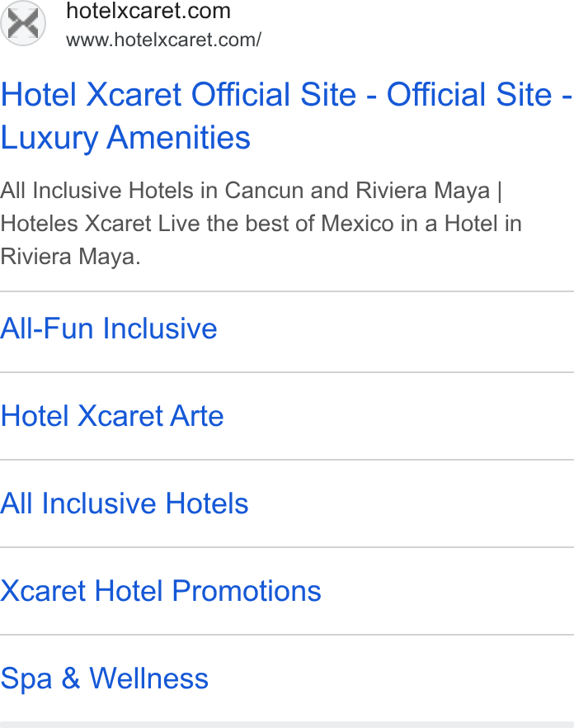Click the crossed-arrows logo beside the URL
Viewport: 574px width, 728px height.
pyautogui.click(x=23, y=23)
